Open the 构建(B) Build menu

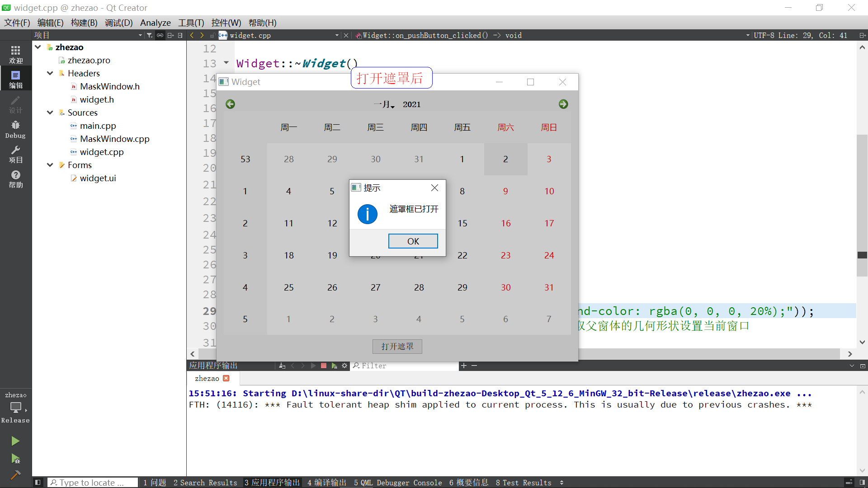[x=84, y=23]
